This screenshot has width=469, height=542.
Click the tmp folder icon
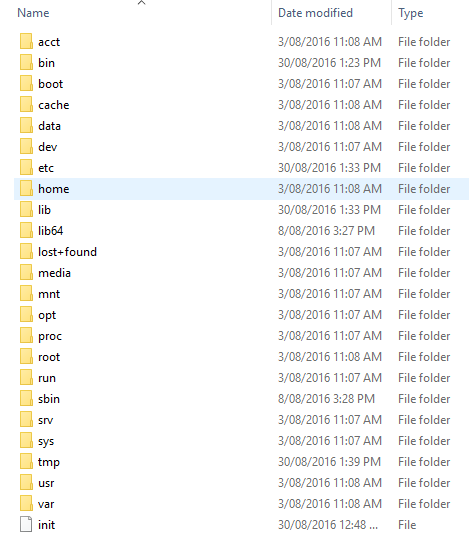coord(26,462)
